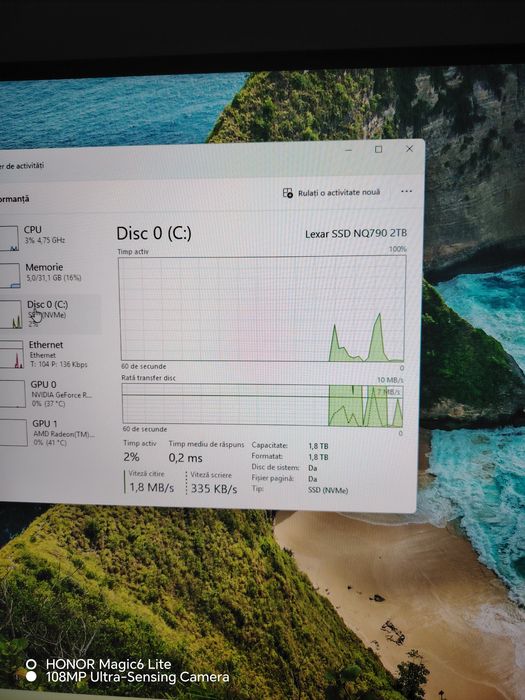Screen dimensions: 525x700
Task: Click the GPU 0 mini graph thumbnail
Action: [12, 394]
